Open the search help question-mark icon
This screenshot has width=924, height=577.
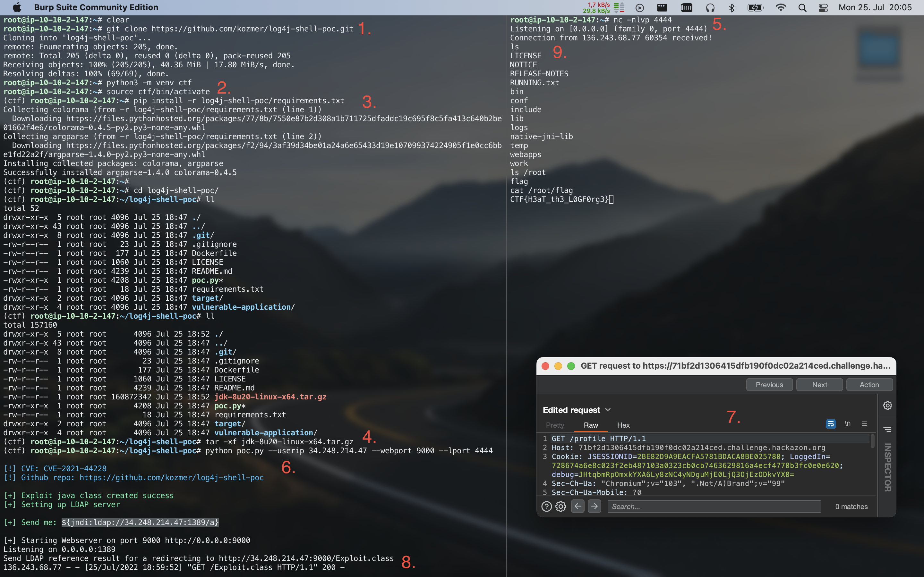546,506
